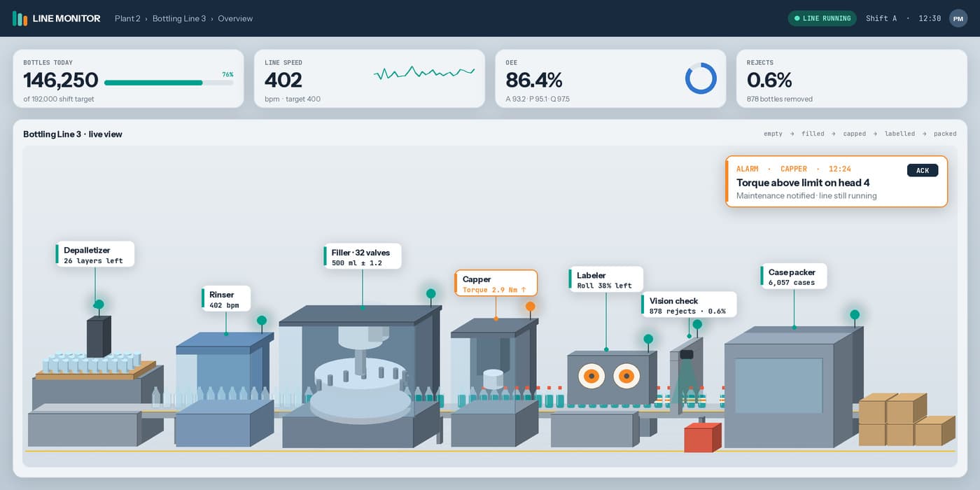Image resolution: width=980 pixels, height=490 pixels.
Task: Click the stacked cardboard cases
Action: coord(906,419)
